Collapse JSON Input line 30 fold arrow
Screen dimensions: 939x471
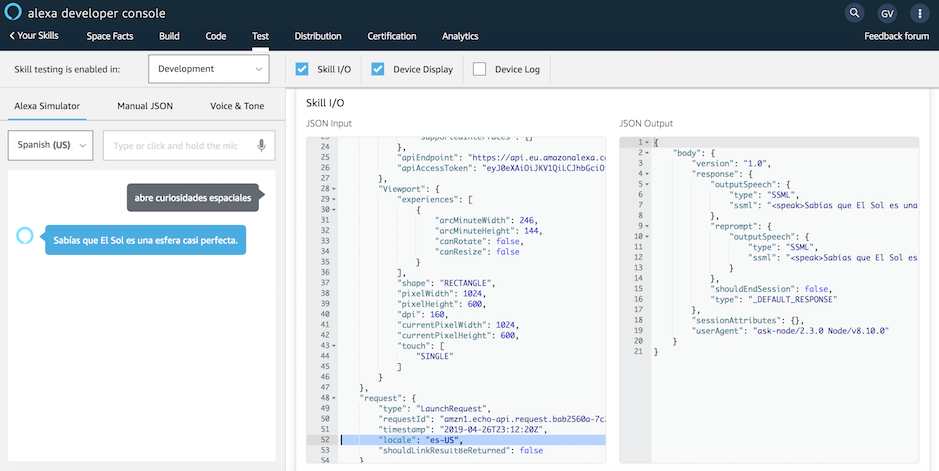(334, 209)
